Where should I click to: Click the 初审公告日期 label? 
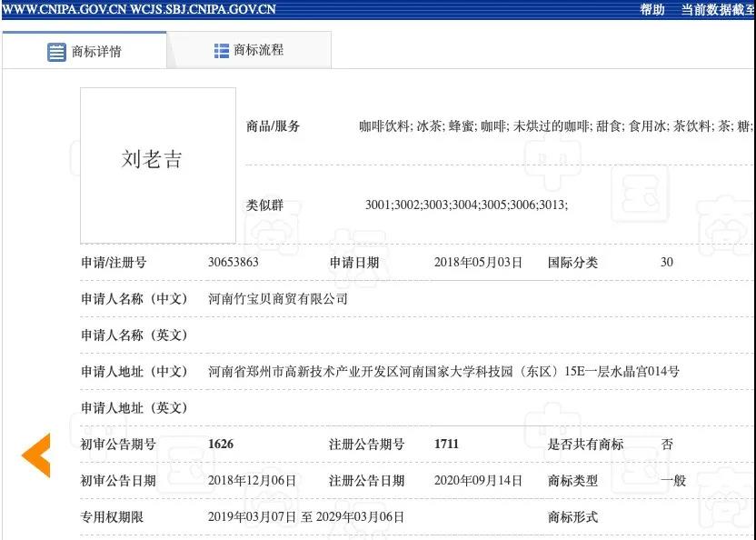(x=118, y=481)
